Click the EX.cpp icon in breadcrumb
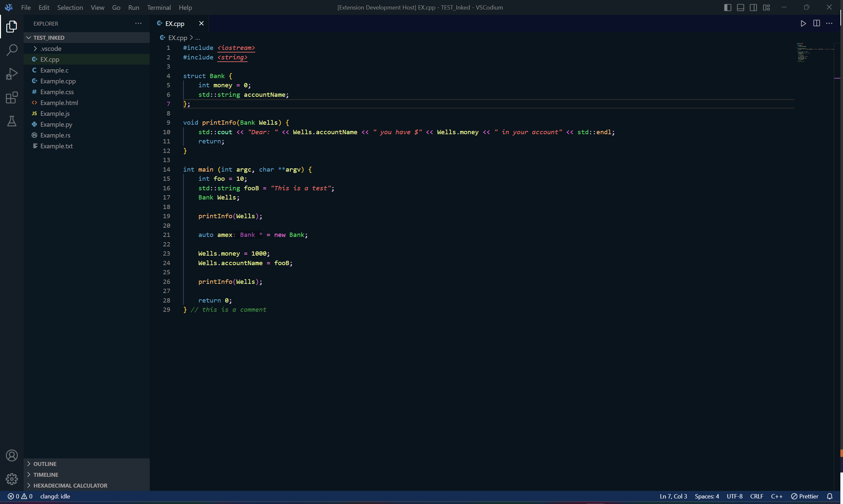 coord(163,38)
